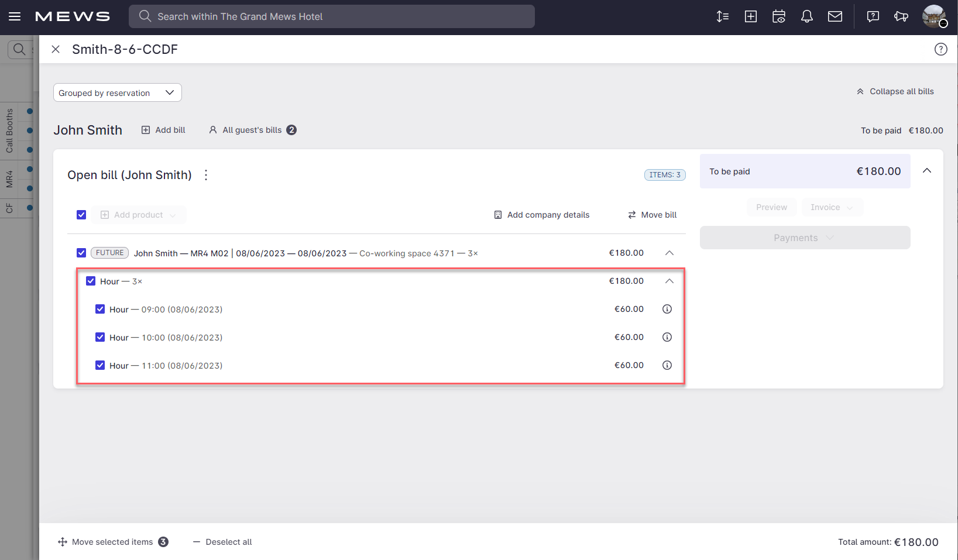Open the help question-mark bubble in the top bar

pyautogui.click(x=873, y=16)
